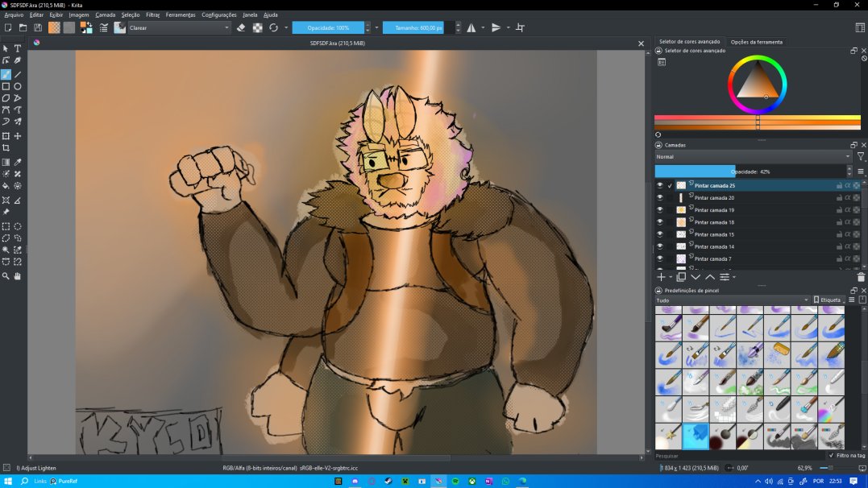Enable horizontal mirror tool

point(471,27)
